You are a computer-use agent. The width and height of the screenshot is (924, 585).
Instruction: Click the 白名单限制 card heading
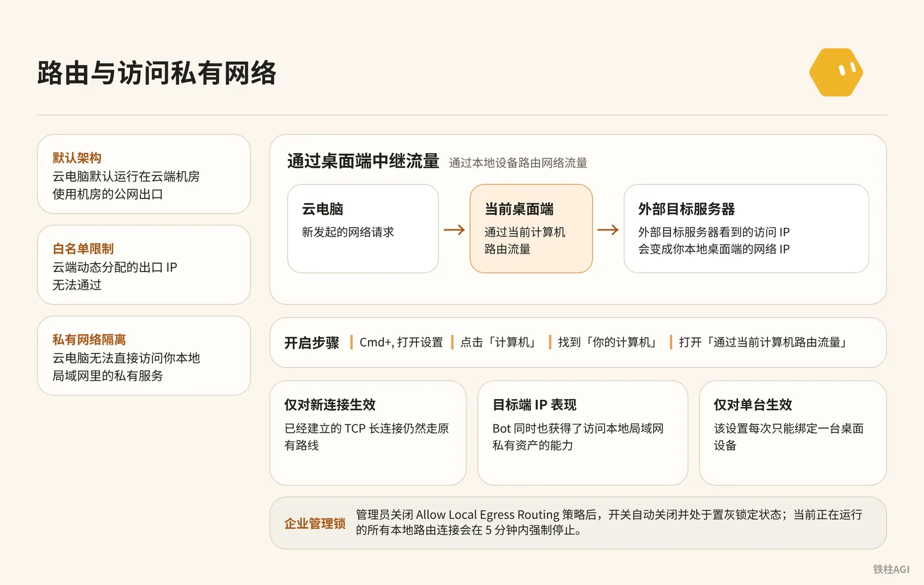click(83, 248)
